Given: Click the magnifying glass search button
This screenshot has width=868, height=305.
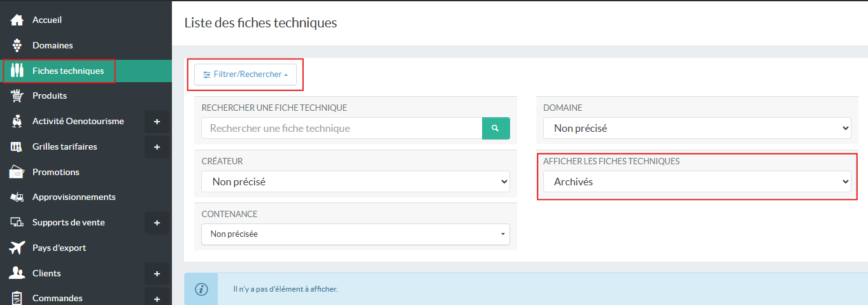Looking at the screenshot, I should pos(495,128).
